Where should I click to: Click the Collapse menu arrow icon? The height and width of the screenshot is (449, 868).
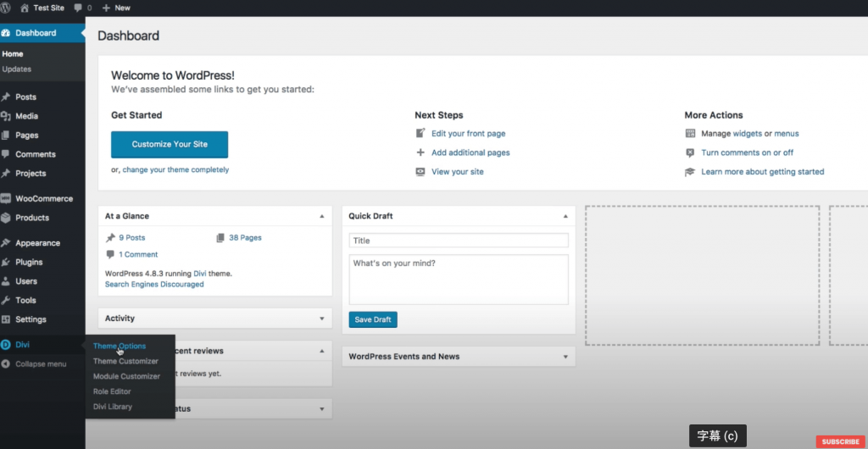click(x=6, y=363)
